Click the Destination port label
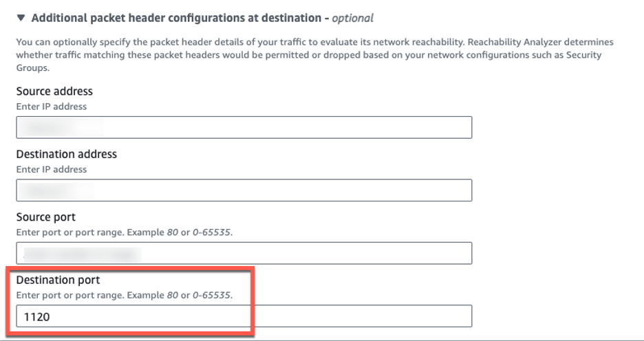The height and width of the screenshot is (341, 644). (x=58, y=280)
